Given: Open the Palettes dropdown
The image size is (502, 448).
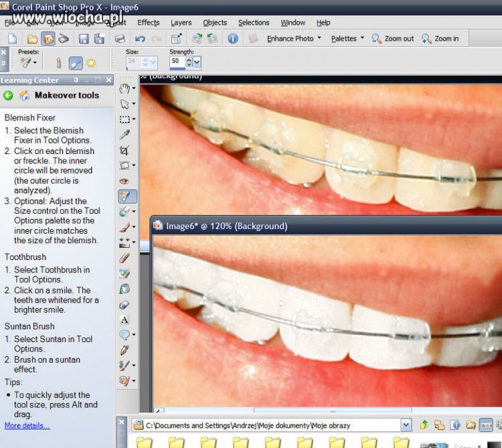Looking at the screenshot, I should pyautogui.click(x=347, y=38).
